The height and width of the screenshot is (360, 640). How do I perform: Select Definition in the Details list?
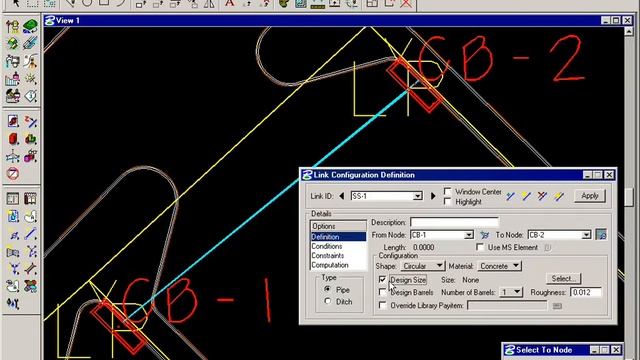338,237
